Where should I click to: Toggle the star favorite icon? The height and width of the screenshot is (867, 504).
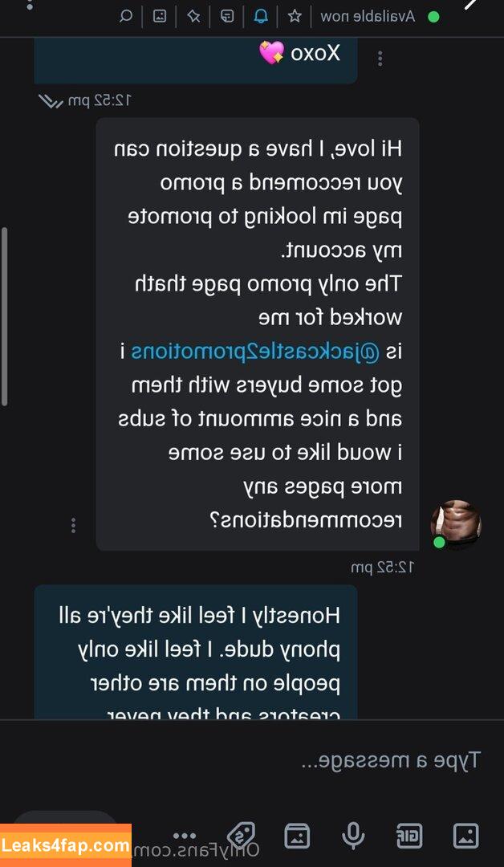pos(295,16)
